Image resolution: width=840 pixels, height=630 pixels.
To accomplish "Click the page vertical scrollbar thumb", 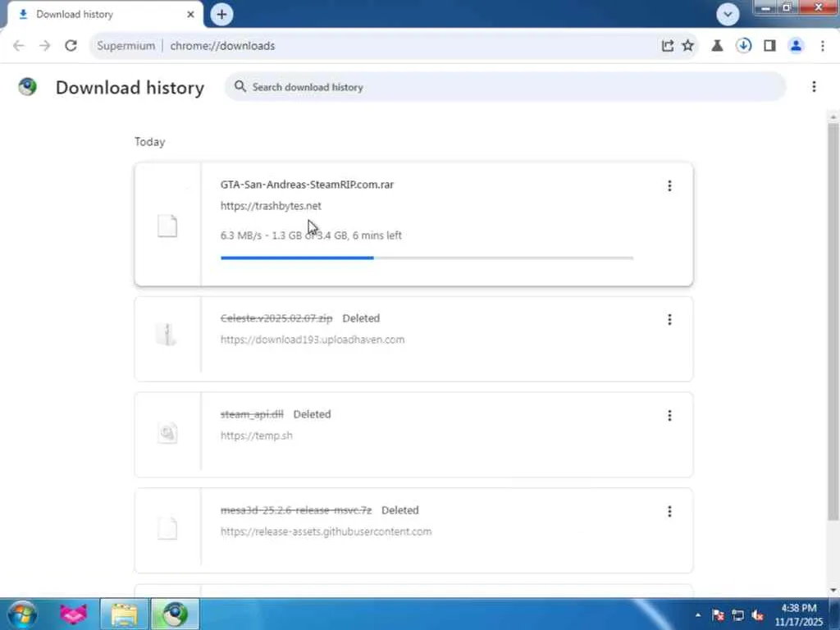I will click(x=833, y=322).
